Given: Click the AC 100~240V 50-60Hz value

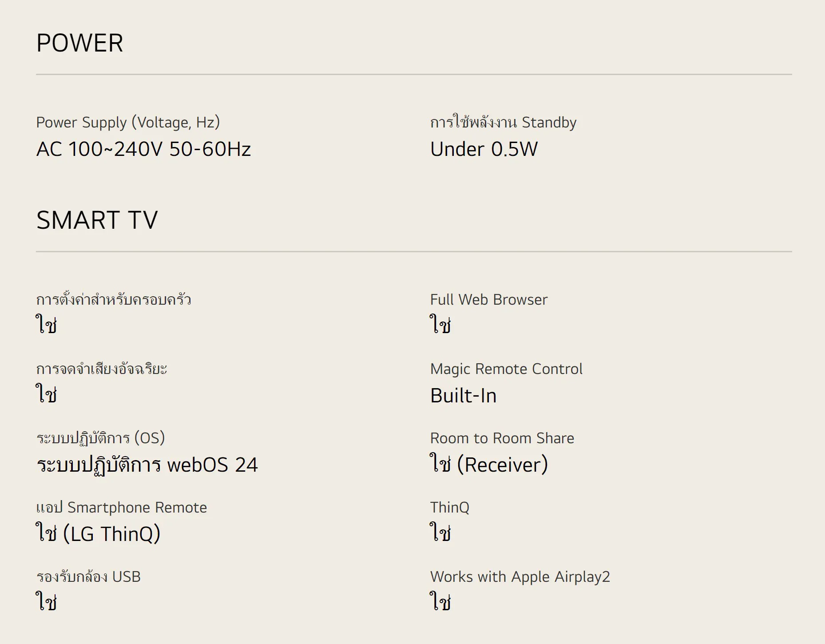Looking at the screenshot, I should click(143, 149).
